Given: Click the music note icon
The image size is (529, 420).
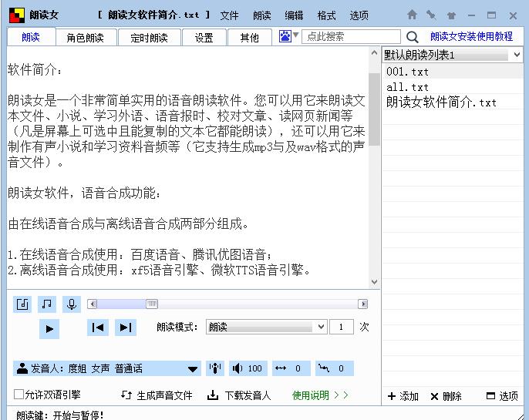Looking at the screenshot, I should tap(48, 304).
